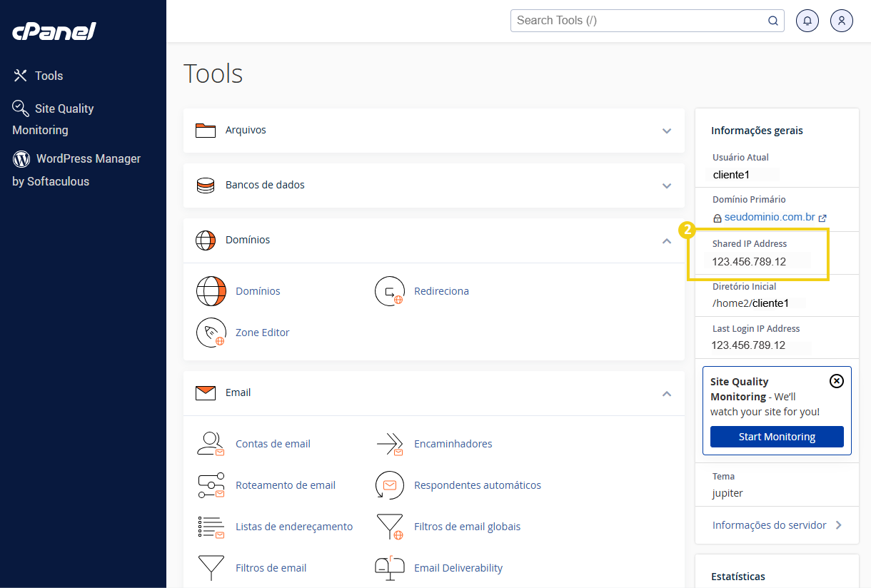871x588 pixels.
Task: Open Respondentes automáticos envelope icon
Action: click(390, 485)
